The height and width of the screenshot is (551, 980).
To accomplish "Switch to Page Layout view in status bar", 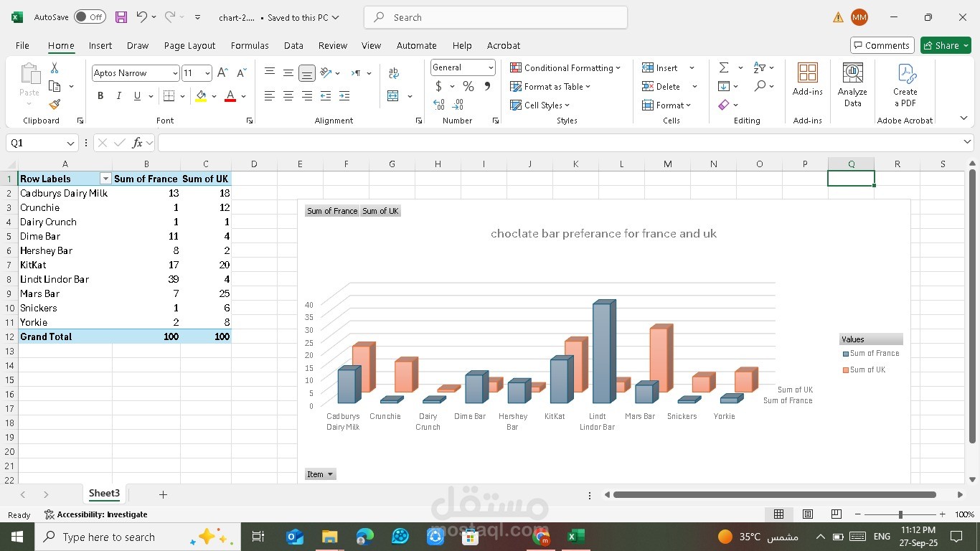I will click(808, 514).
